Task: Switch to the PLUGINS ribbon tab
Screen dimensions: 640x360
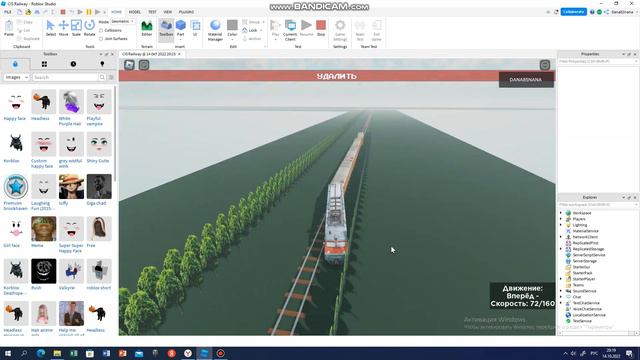Action: (186, 12)
